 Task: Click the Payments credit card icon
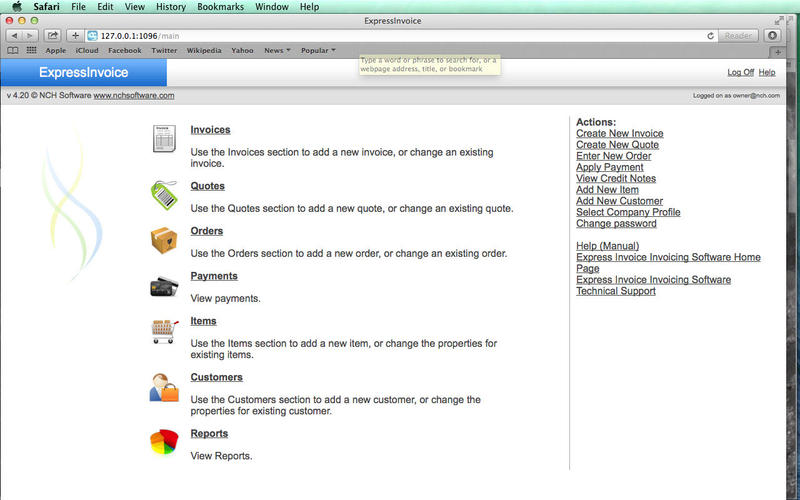[x=164, y=287]
